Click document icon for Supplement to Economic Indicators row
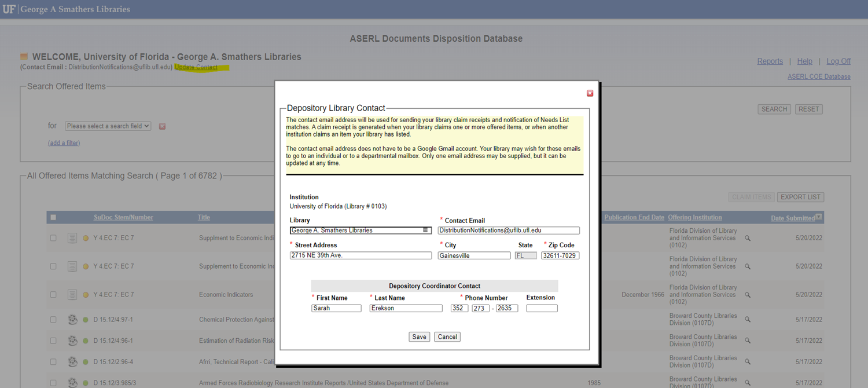Screen dimensions: 868x388 (72, 266)
